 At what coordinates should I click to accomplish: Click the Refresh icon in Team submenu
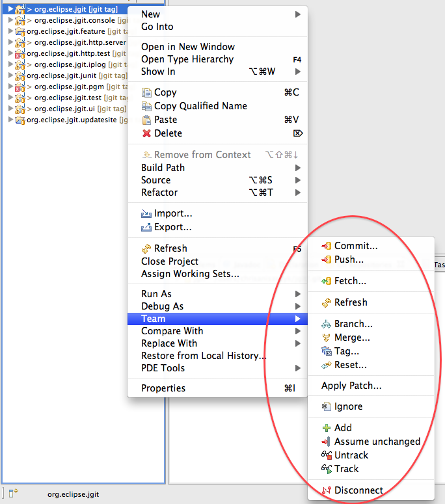pyautogui.click(x=326, y=302)
